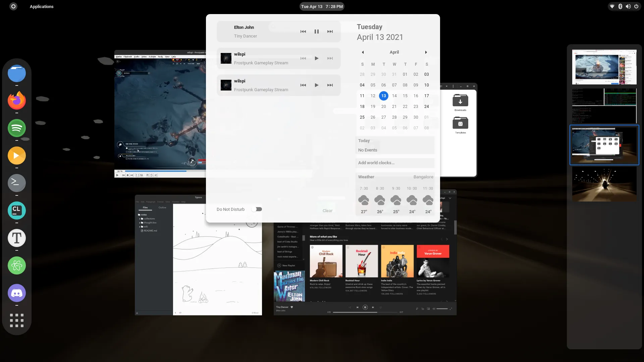Go to previous month in calendar

point(363,52)
